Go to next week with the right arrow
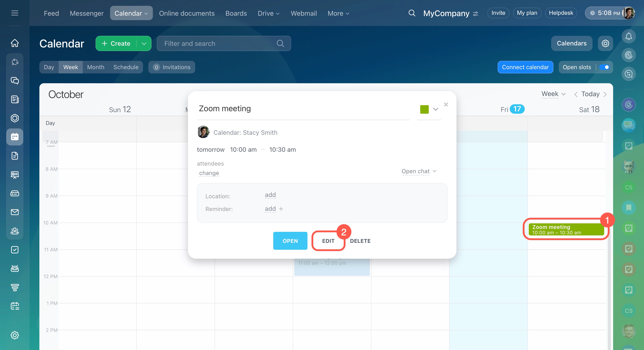The height and width of the screenshot is (350, 644). coord(605,94)
